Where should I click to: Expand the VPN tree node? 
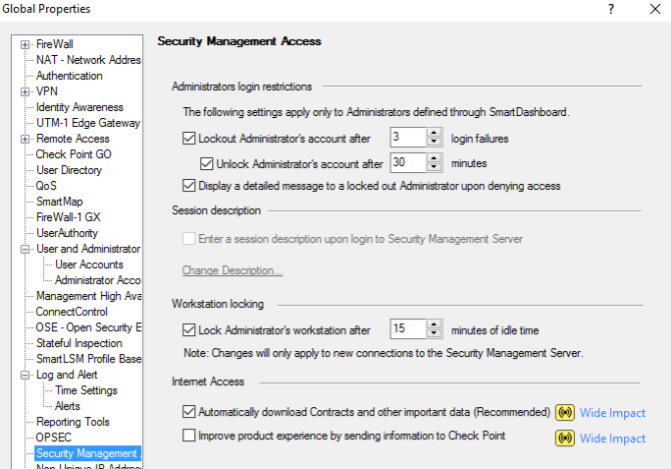click(x=25, y=91)
